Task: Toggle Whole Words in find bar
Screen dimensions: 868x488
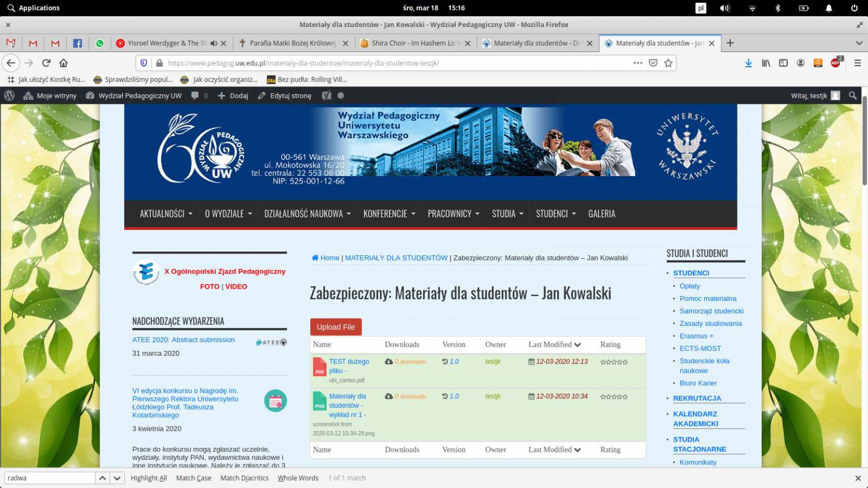Action: click(298, 478)
